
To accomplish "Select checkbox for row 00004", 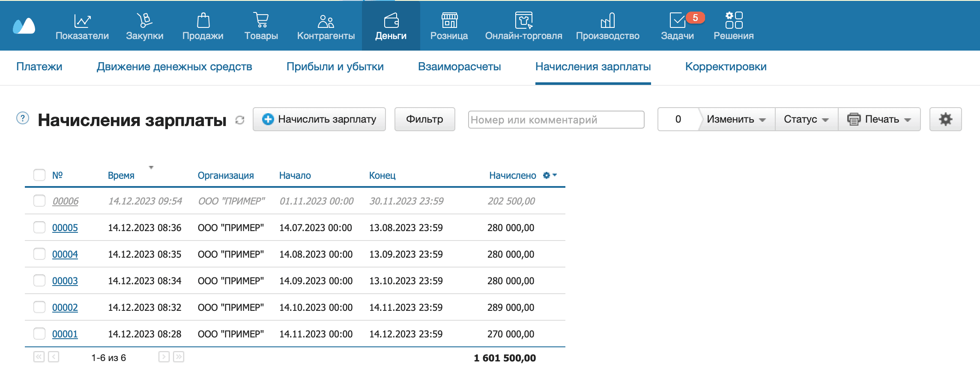I will click(x=39, y=254).
